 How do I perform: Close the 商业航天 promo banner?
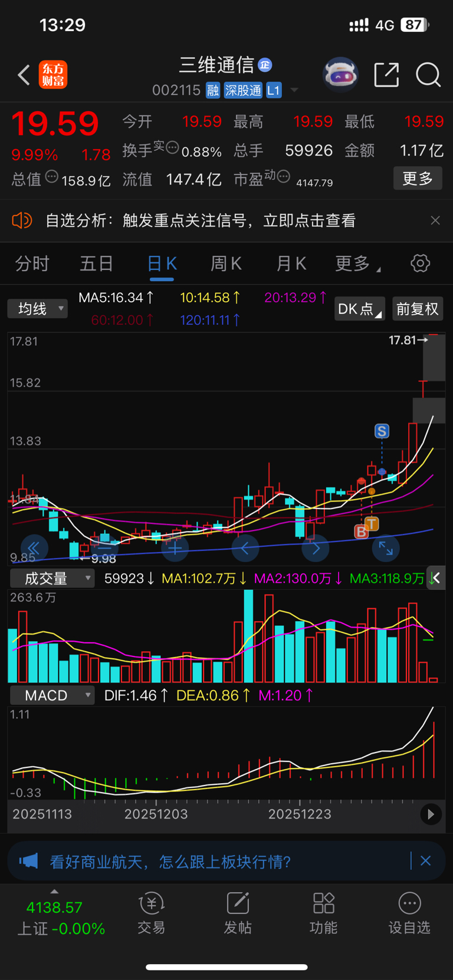pos(426,861)
